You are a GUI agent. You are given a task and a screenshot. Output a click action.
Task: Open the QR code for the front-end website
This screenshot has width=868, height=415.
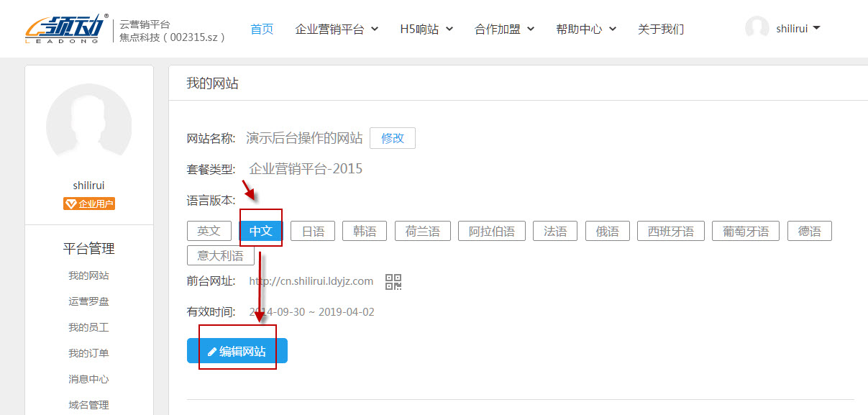pyautogui.click(x=393, y=281)
